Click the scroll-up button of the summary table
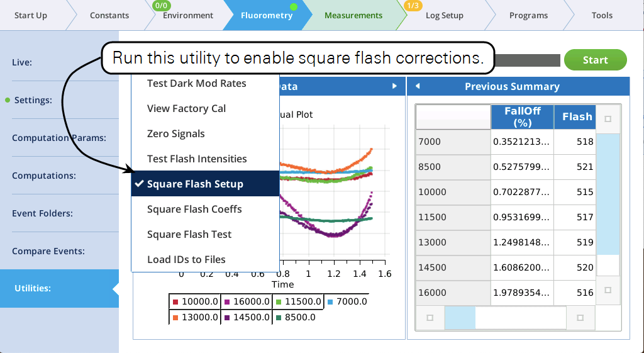Screen dimensions: 644x353 608,119
